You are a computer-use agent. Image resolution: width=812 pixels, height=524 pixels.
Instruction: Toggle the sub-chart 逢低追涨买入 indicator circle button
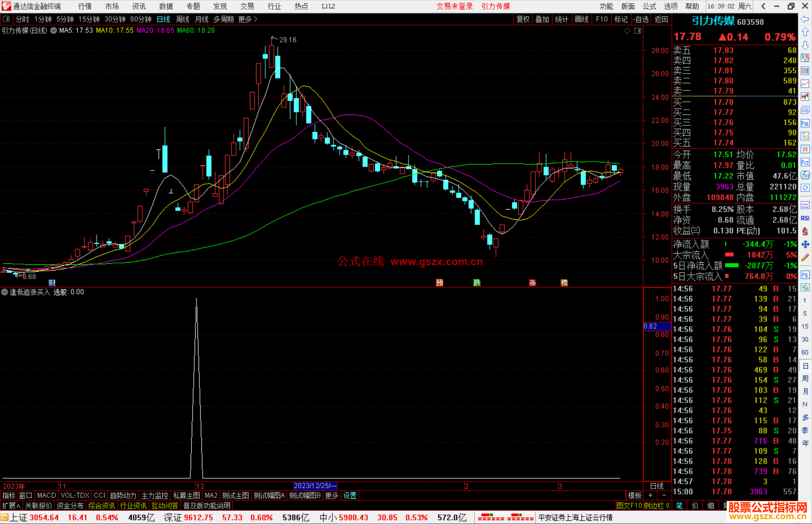pos(5,292)
